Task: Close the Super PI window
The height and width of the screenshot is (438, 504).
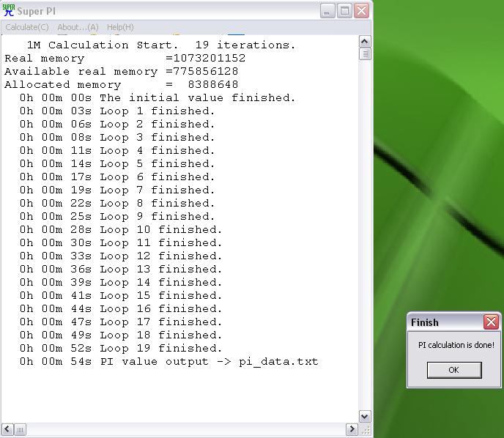Action: tap(361, 11)
